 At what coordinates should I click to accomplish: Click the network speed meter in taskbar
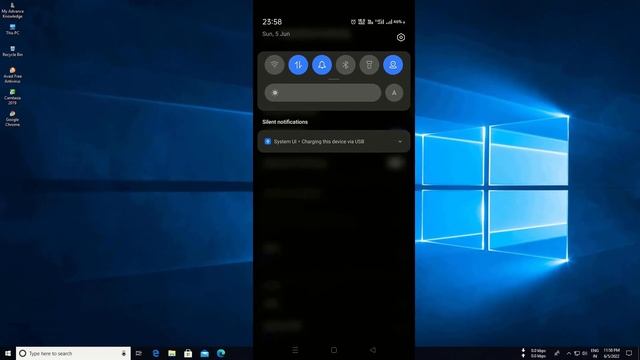coord(534,353)
